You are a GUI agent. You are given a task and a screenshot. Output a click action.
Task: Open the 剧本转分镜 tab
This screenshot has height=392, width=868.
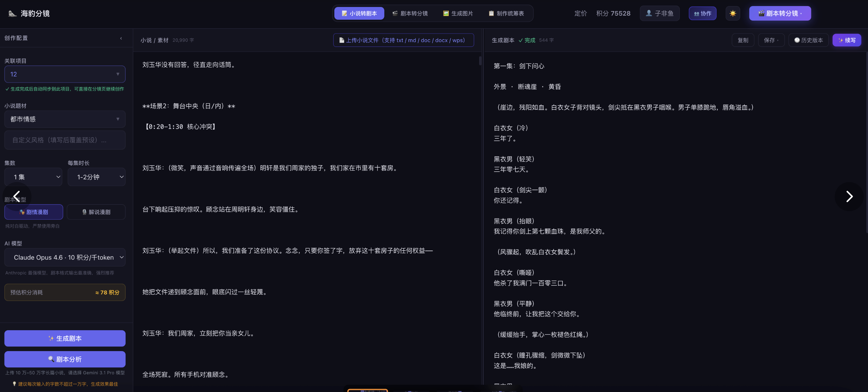410,14
